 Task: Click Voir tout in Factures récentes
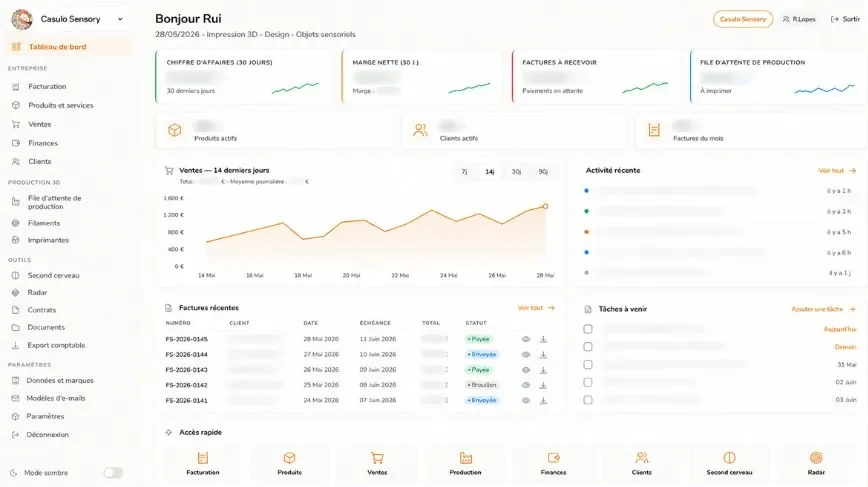coord(536,308)
